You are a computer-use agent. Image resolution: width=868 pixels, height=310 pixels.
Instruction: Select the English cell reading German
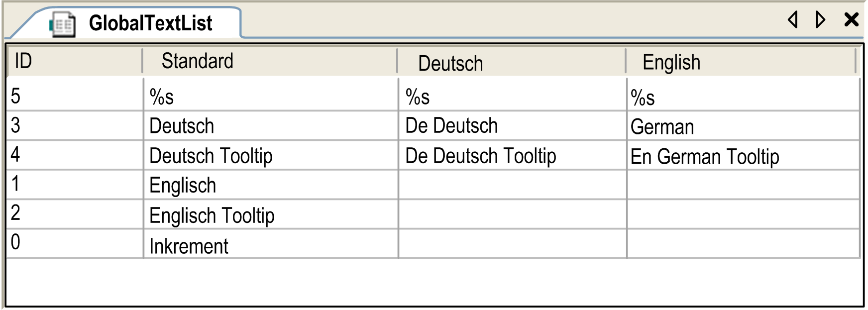(x=743, y=126)
